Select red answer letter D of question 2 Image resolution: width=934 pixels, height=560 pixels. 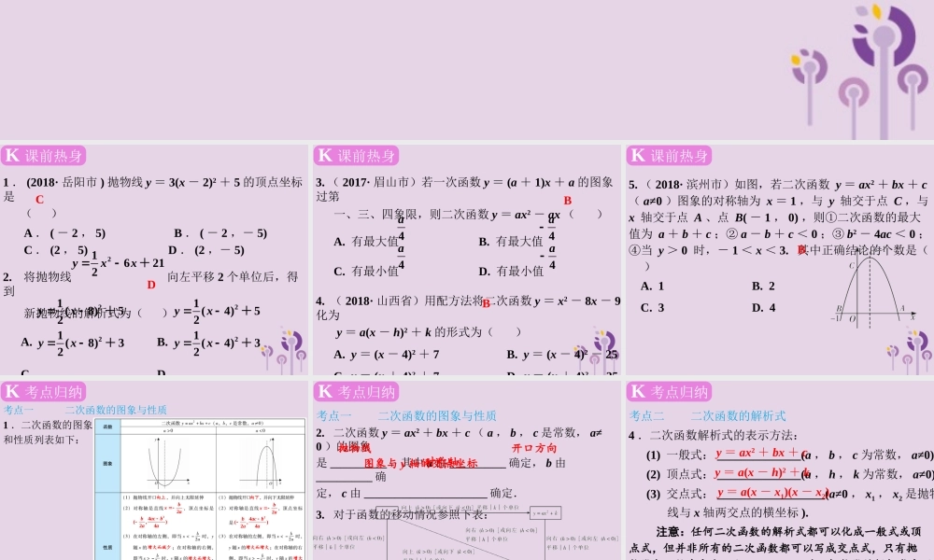(151, 285)
